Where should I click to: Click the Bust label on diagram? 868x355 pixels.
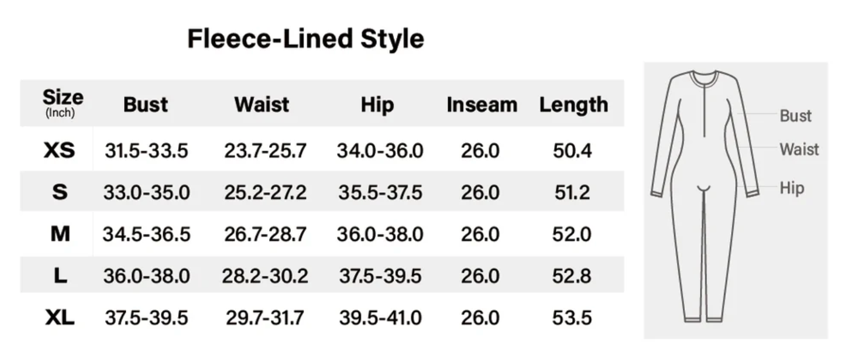(x=795, y=116)
